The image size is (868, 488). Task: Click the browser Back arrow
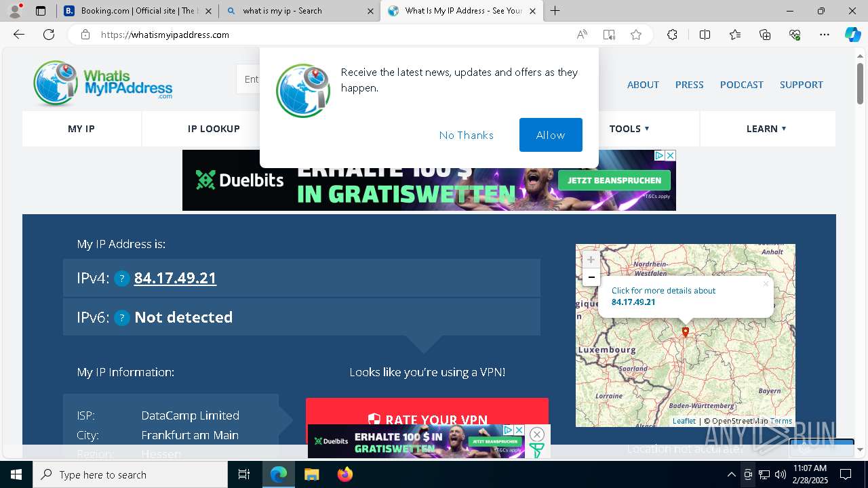19,35
